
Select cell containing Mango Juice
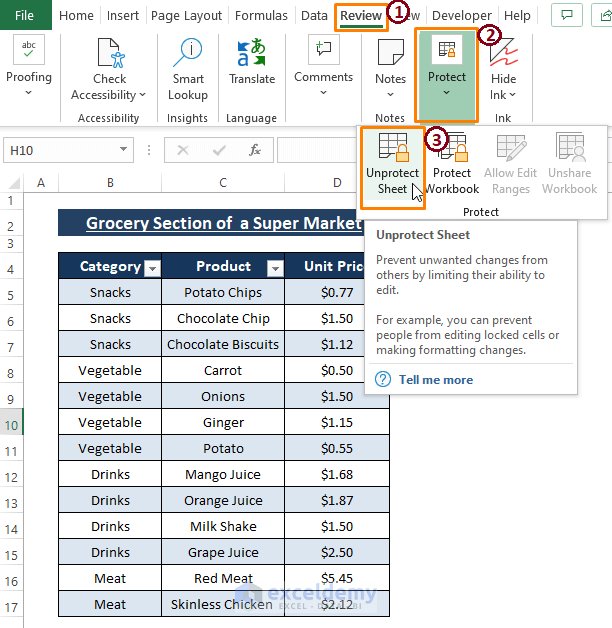223,474
